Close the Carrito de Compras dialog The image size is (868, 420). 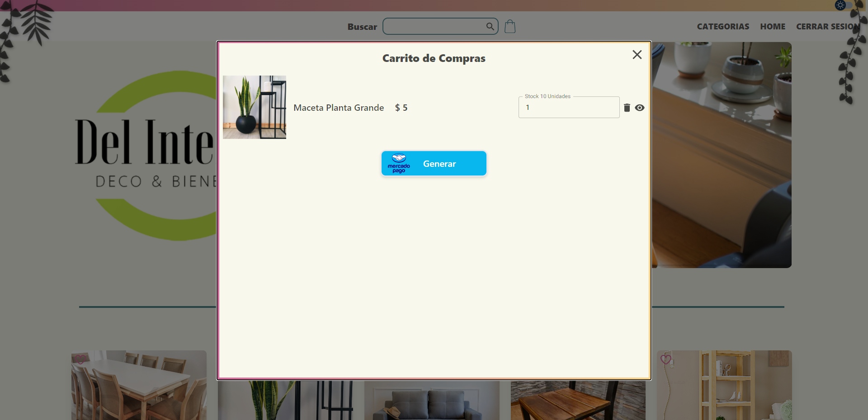(637, 54)
